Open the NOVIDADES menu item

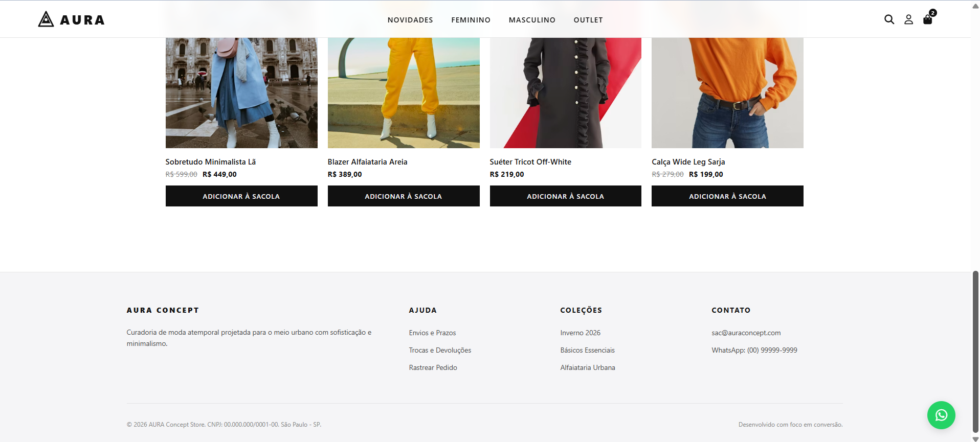(x=410, y=20)
